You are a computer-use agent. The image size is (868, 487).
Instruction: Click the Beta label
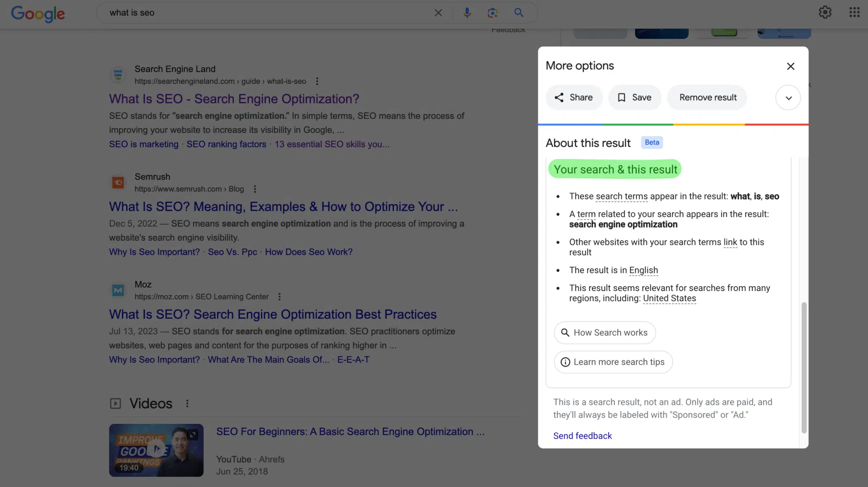(x=652, y=143)
